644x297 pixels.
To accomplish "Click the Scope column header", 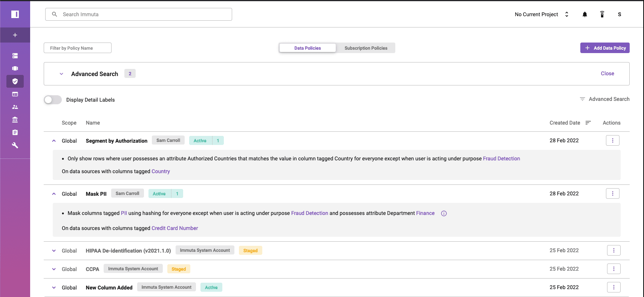I will [x=69, y=123].
